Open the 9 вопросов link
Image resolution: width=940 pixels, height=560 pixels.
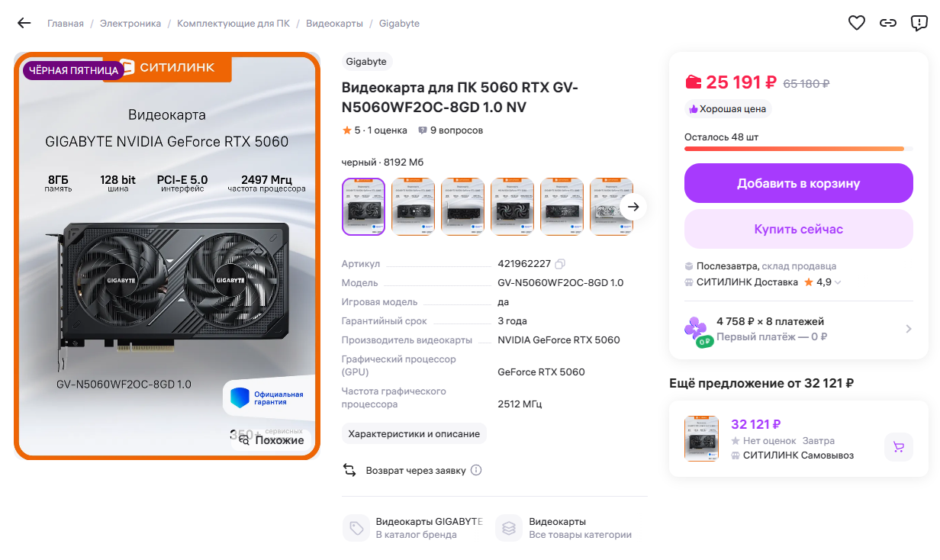[451, 130]
